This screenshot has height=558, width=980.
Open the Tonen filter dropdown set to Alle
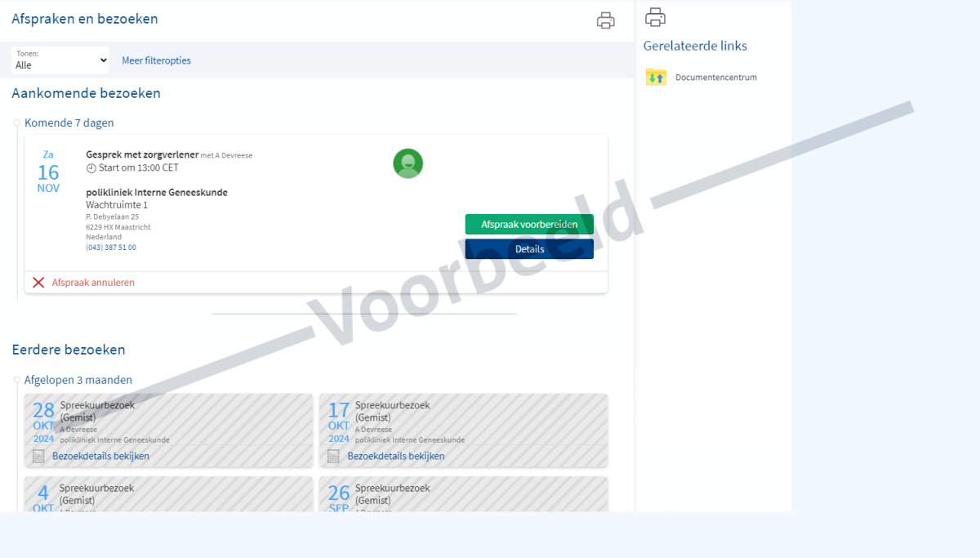(60, 60)
